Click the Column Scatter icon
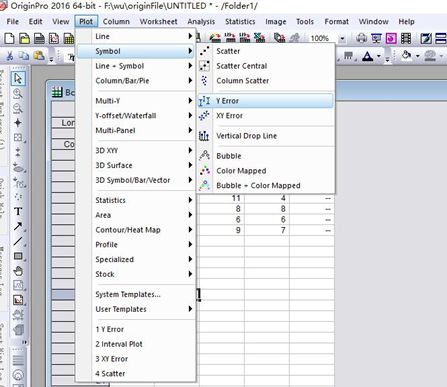 click(x=204, y=81)
